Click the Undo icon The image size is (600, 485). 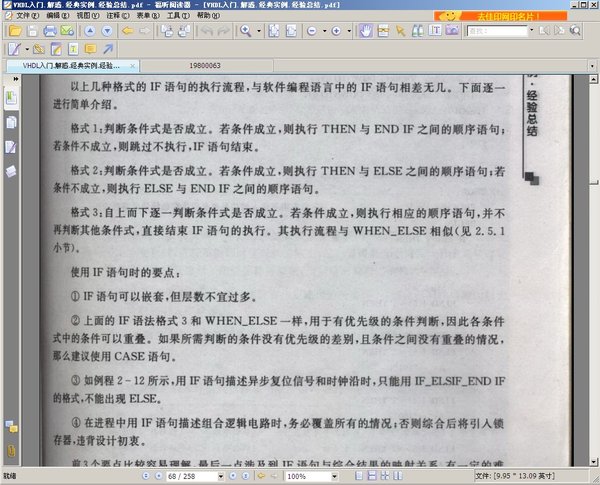[x=207, y=31]
